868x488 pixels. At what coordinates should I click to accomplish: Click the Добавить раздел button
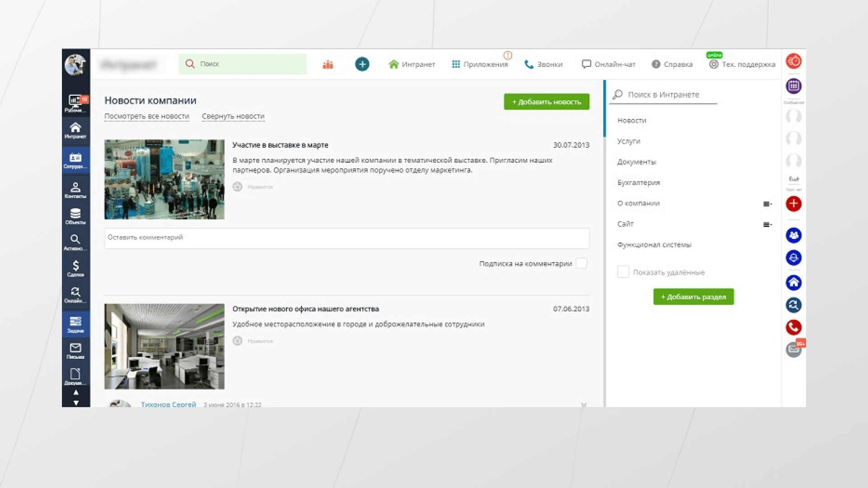pyautogui.click(x=693, y=297)
